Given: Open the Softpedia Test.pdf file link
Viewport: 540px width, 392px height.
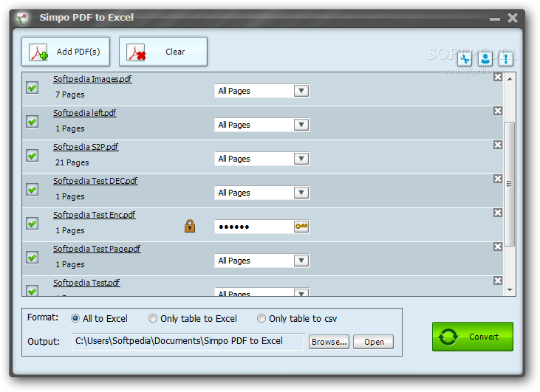Looking at the screenshot, I should tap(86, 283).
